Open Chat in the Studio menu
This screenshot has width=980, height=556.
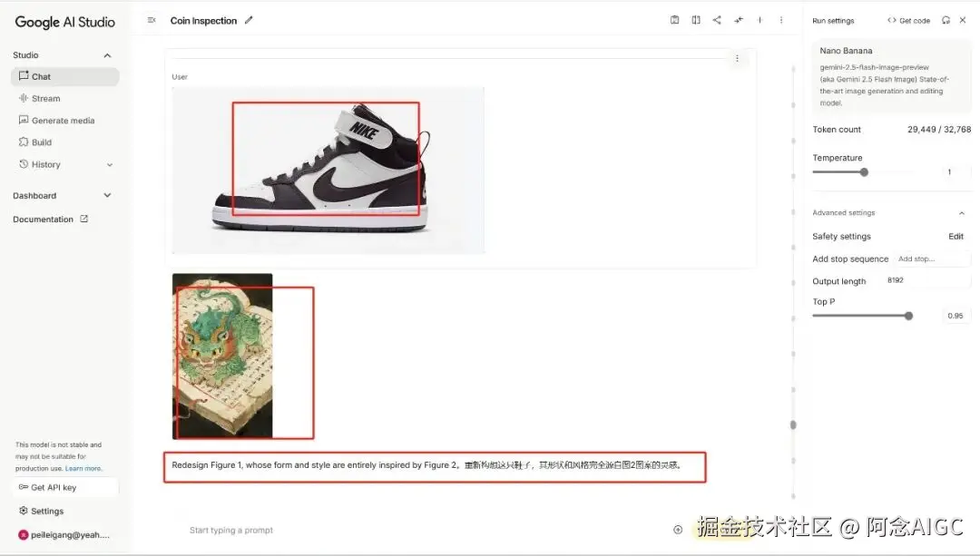pyautogui.click(x=65, y=76)
